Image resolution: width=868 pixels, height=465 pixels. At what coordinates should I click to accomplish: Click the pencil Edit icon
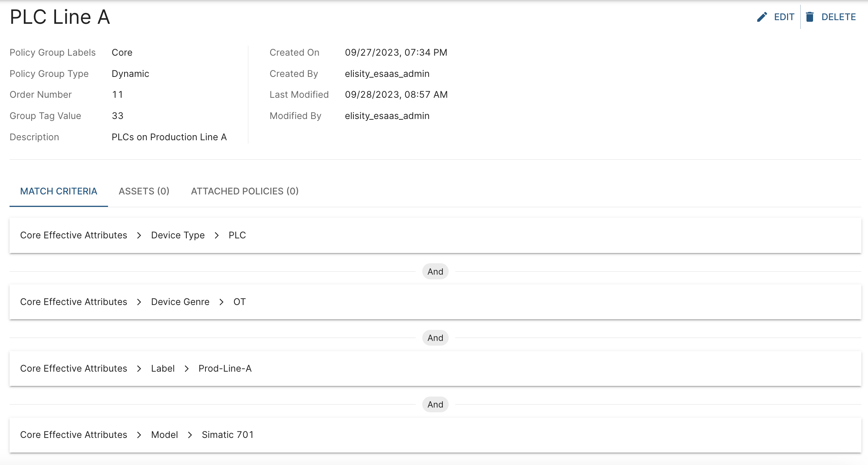tap(762, 17)
